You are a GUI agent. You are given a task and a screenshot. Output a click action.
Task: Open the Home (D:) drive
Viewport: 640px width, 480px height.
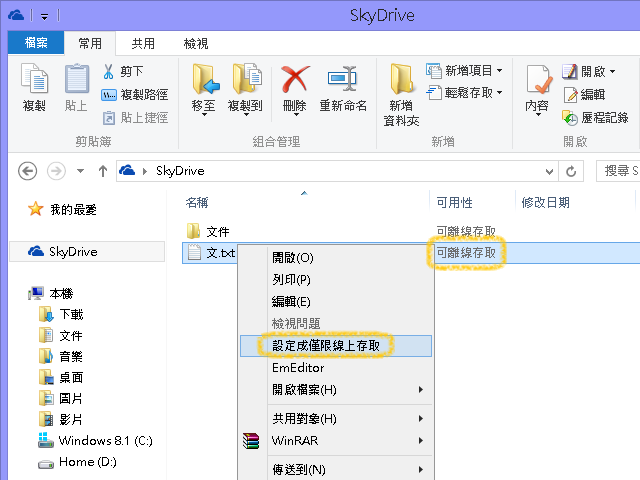pyautogui.click(x=77, y=462)
